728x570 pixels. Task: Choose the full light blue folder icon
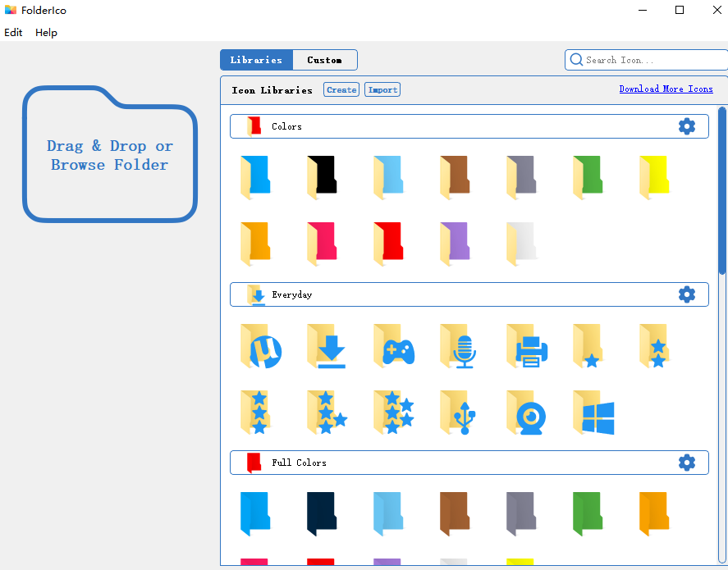[388, 514]
